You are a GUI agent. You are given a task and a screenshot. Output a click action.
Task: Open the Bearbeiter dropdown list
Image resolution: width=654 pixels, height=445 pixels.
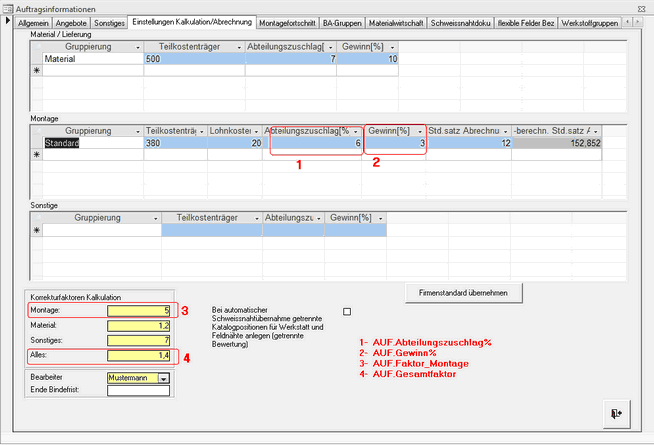pos(163,378)
